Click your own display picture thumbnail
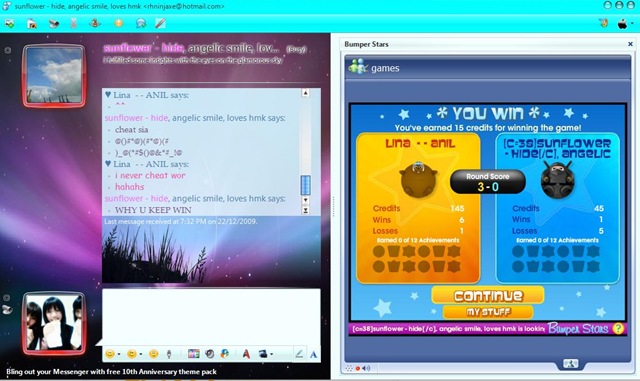 [54, 323]
